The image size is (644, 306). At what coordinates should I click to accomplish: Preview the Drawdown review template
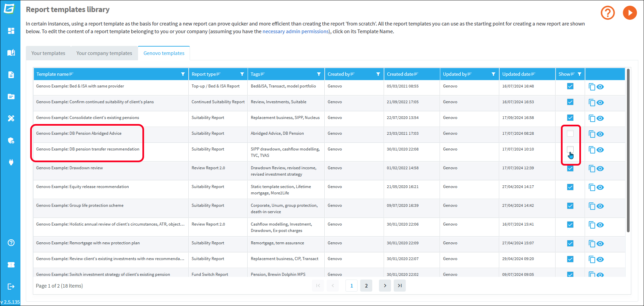click(x=600, y=169)
